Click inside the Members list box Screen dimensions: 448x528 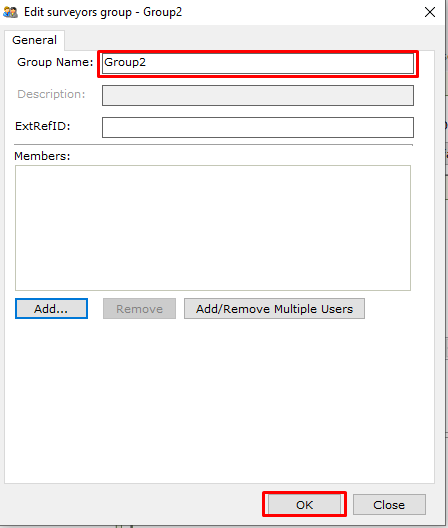213,228
